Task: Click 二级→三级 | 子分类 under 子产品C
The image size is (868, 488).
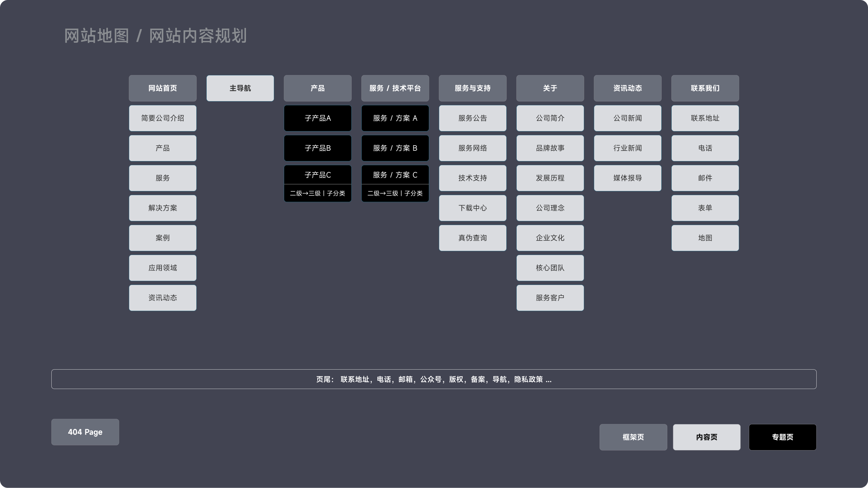Action: pyautogui.click(x=318, y=193)
